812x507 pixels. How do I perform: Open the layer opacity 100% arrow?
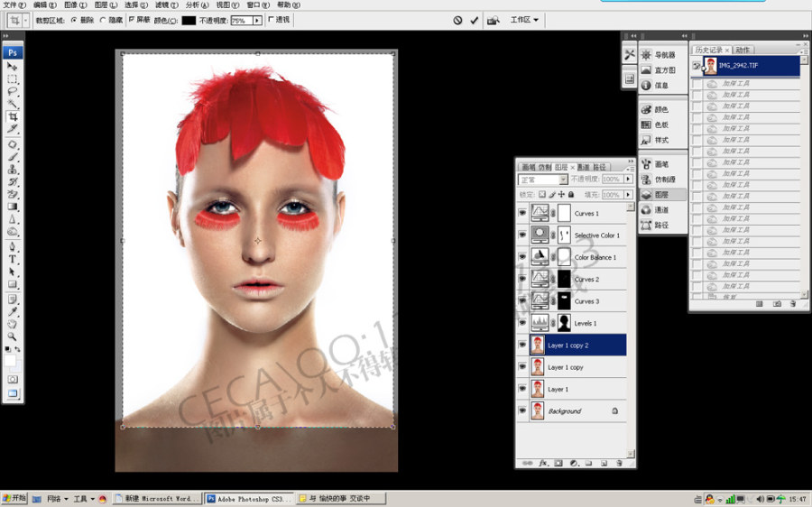pos(628,179)
